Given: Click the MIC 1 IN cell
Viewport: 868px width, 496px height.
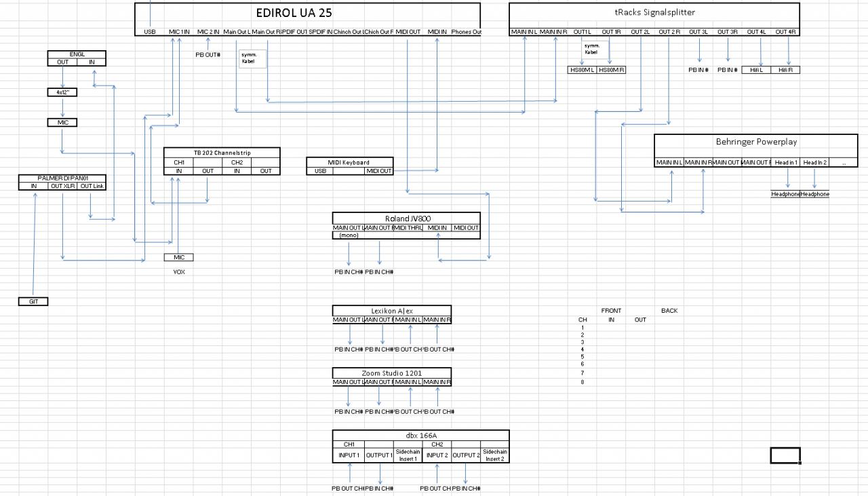Looking at the screenshot, I should pyautogui.click(x=179, y=32).
